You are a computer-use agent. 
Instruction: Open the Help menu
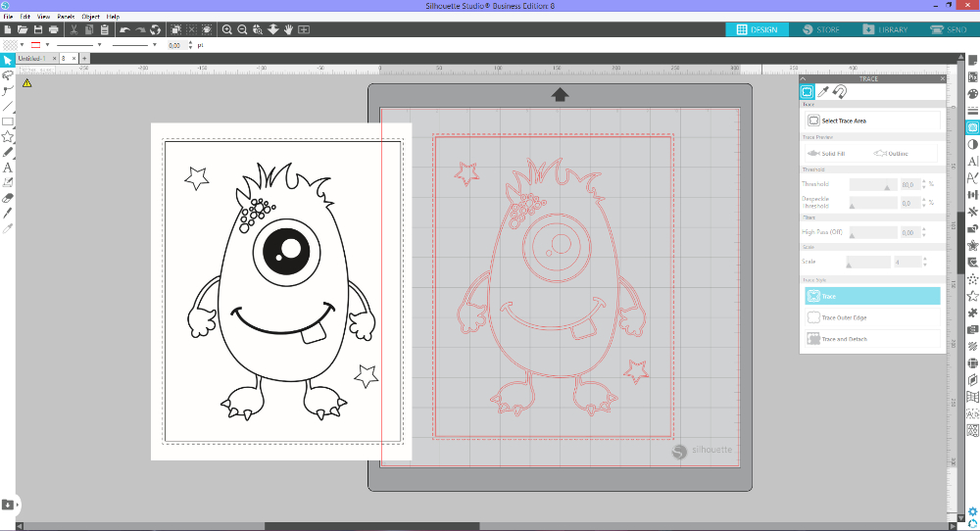113,17
